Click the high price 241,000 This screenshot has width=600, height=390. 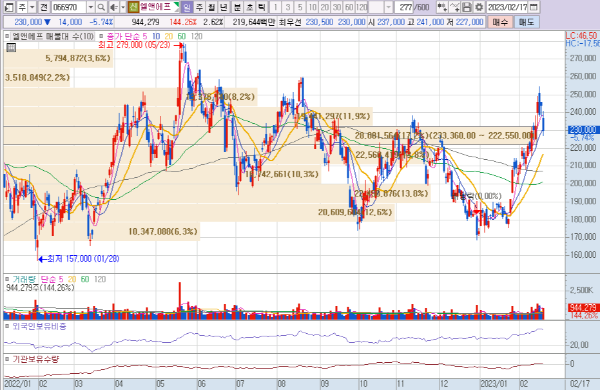point(430,22)
